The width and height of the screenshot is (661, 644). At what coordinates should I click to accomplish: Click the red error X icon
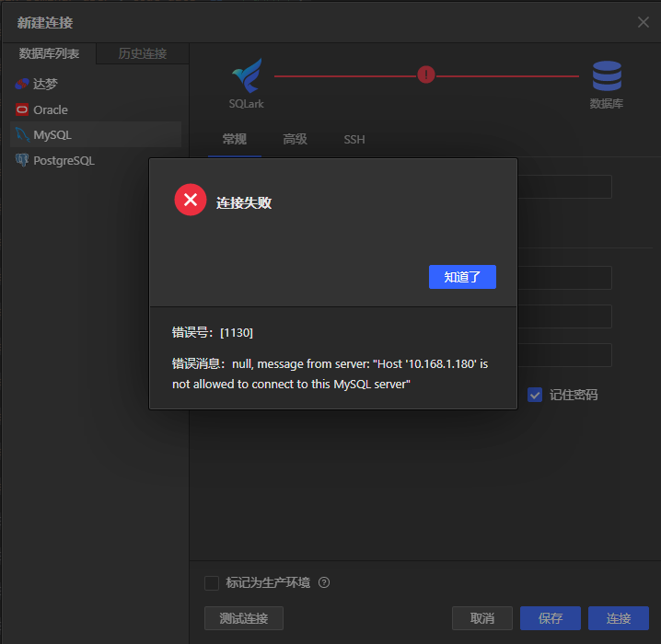coord(191,200)
